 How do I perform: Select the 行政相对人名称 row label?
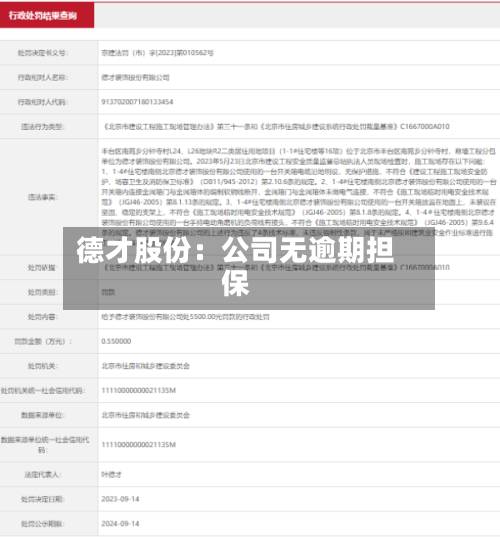point(42,78)
